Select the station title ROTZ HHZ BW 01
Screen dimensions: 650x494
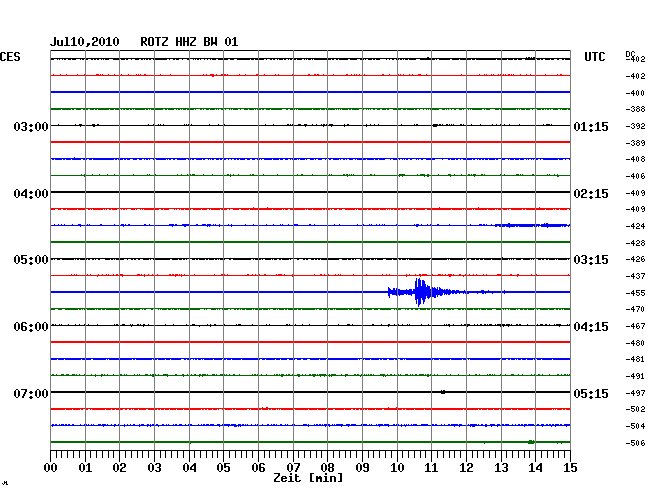point(189,42)
